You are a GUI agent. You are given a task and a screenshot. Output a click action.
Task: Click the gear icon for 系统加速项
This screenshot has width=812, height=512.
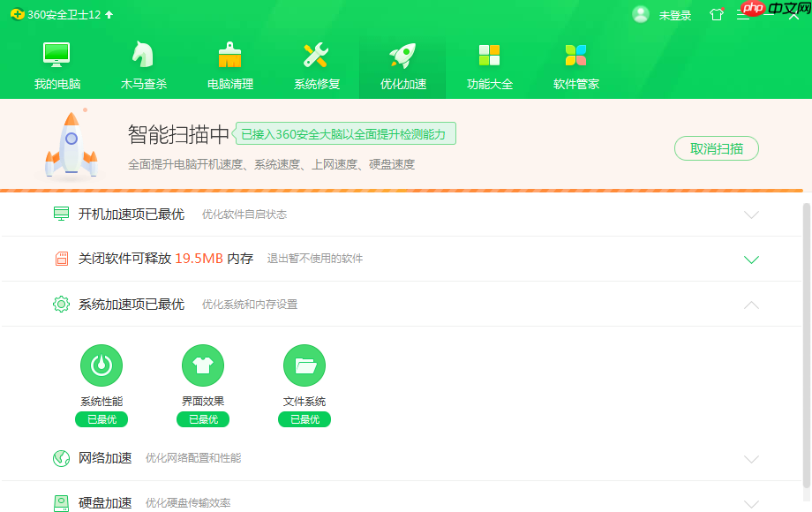[x=61, y=304]
